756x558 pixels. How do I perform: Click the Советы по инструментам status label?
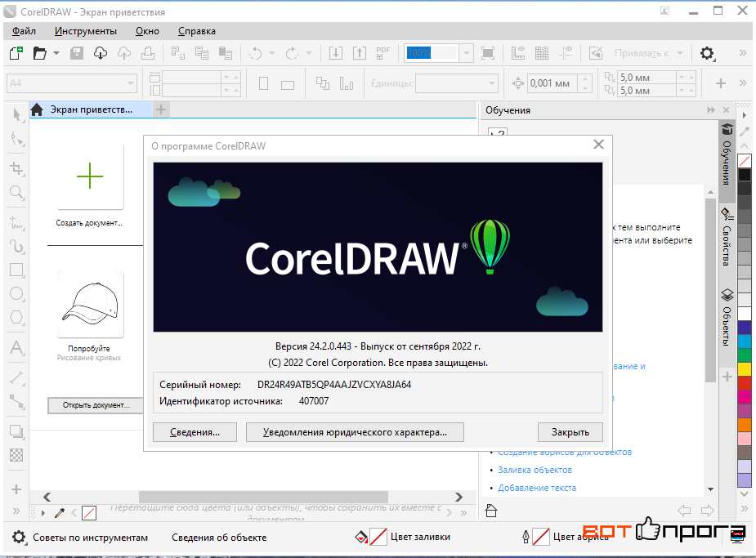coord(90,538)
